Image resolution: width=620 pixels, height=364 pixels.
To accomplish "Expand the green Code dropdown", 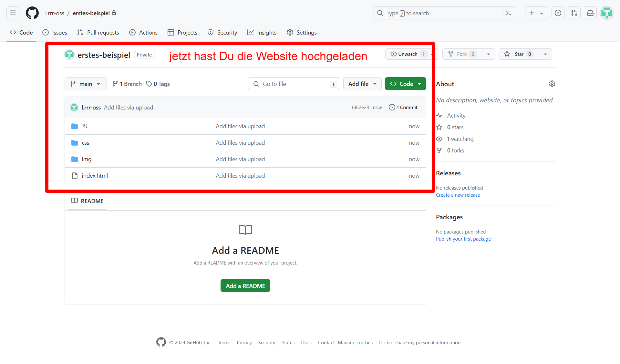I will coord(405,84).
